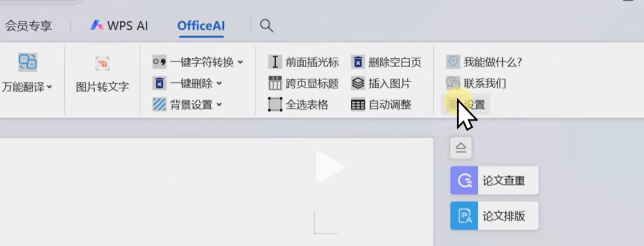Collapse the side panel with the eject button
The width and height of the screenshot is (644, 246).
pos(461,148)
